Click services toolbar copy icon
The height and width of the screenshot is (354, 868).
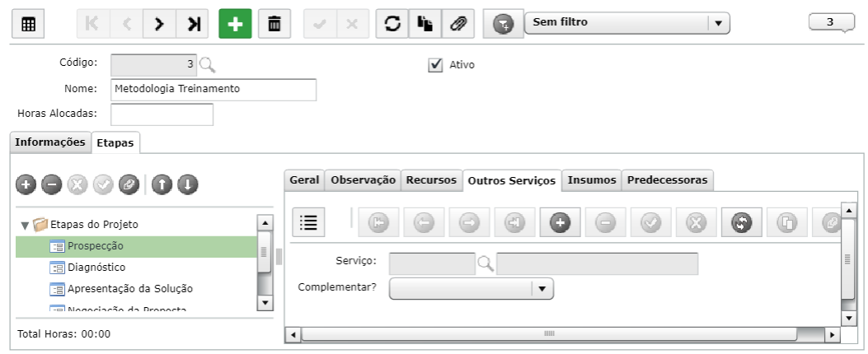tap(787, 222)
